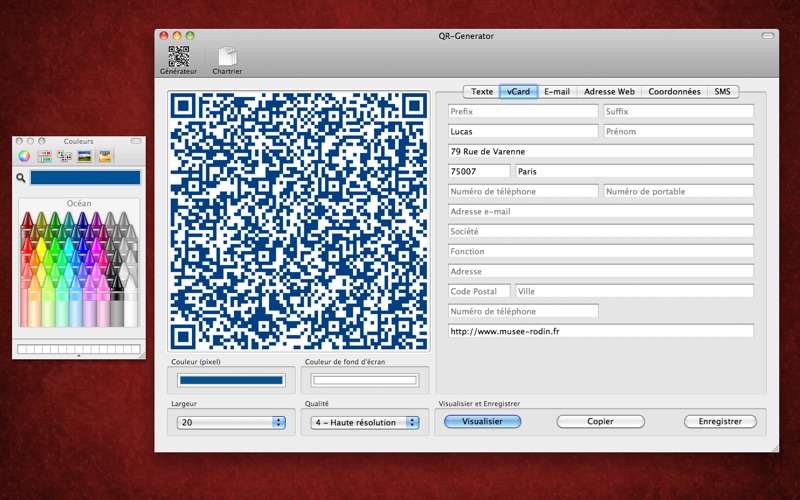Open the Générateur toolbar item
This screenshot has height=500, width=800.
coord(179,60)
